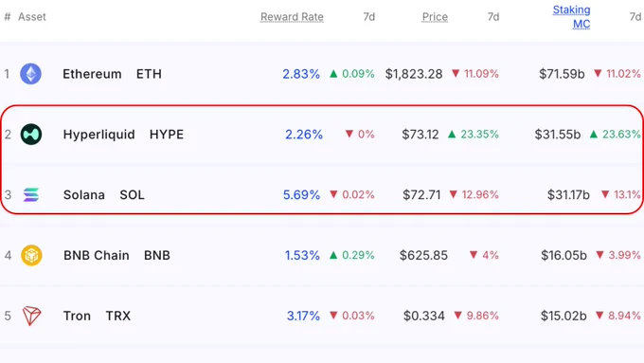Click the # rank column header
Image resolution: width=644 pixels, height=363 pixels.
point(8,17)
